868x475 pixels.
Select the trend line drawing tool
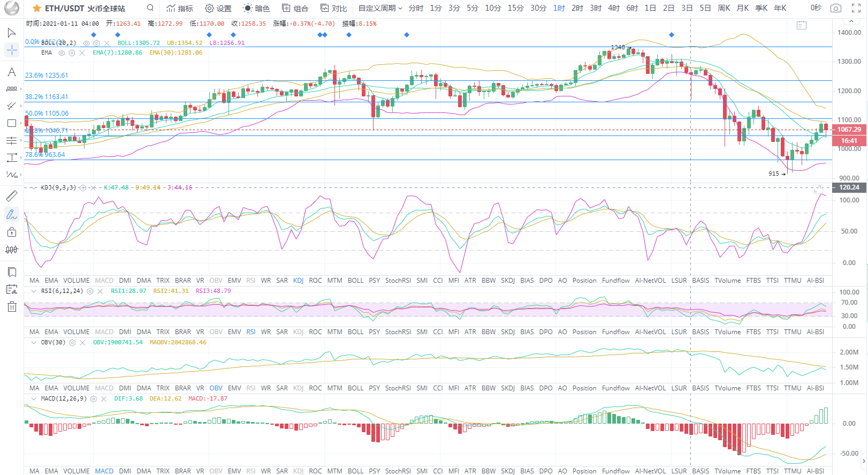click(12, 106)
